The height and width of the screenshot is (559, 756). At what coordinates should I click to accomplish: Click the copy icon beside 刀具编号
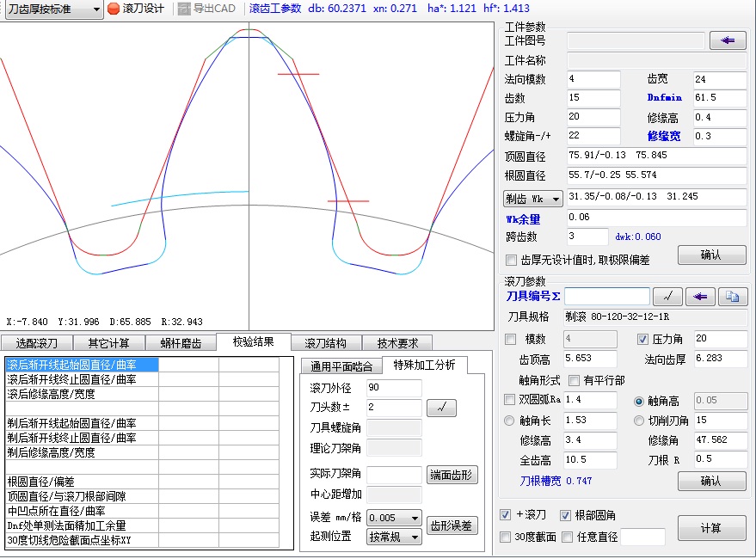pos(733,297)
